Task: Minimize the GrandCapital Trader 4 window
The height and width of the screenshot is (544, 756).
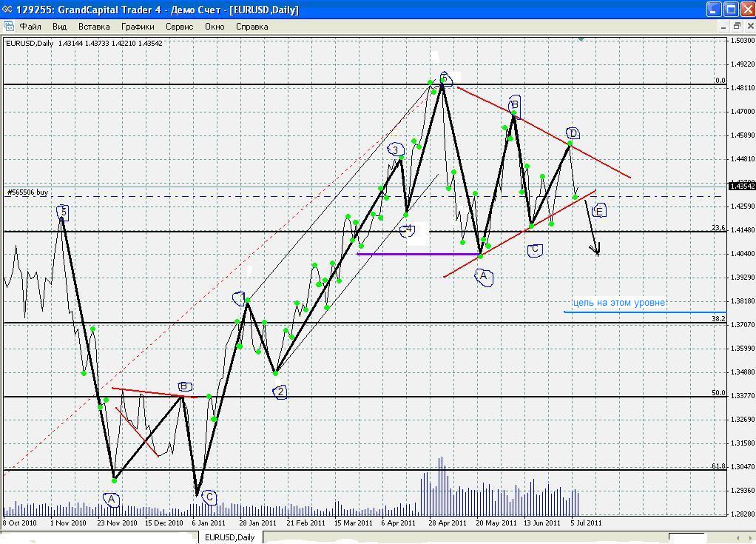Action: coord(714,9)
